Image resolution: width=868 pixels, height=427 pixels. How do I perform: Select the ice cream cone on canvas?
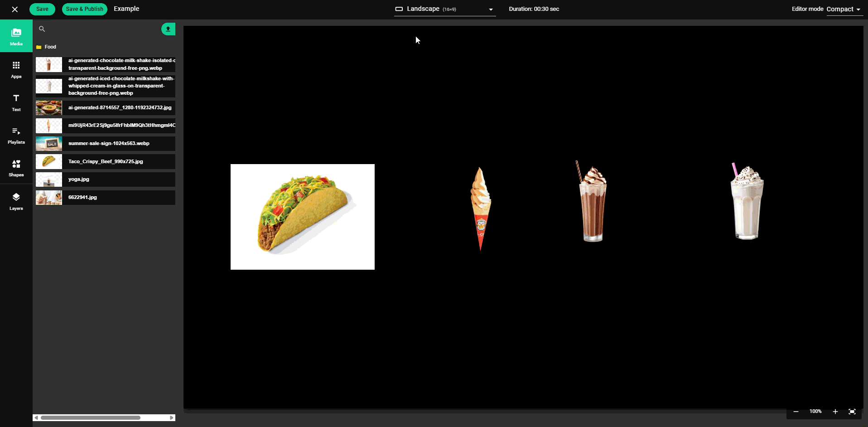point(481,209)
